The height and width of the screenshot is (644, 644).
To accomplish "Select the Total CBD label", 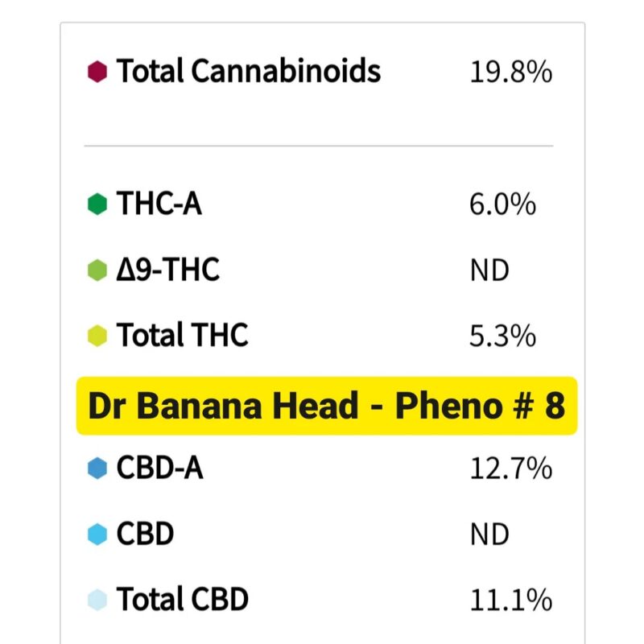I will [x=183, y=600].
